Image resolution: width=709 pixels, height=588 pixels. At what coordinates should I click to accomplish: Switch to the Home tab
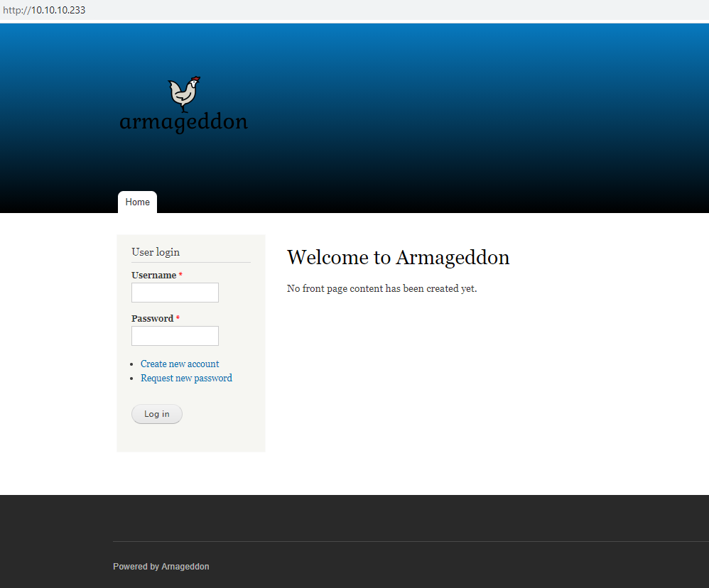[x=137, y=202]
